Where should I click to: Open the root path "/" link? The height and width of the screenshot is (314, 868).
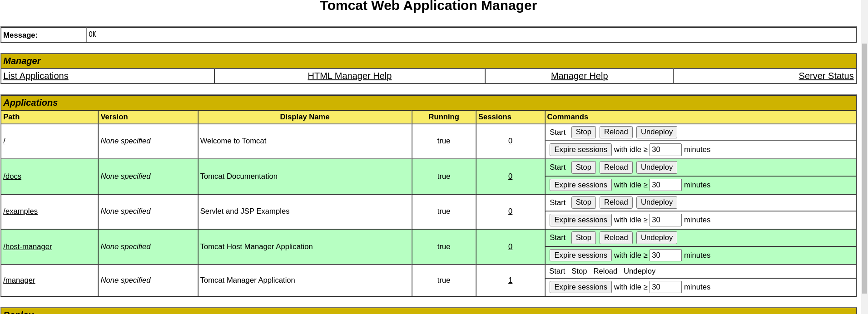click(x=5, y=141)
